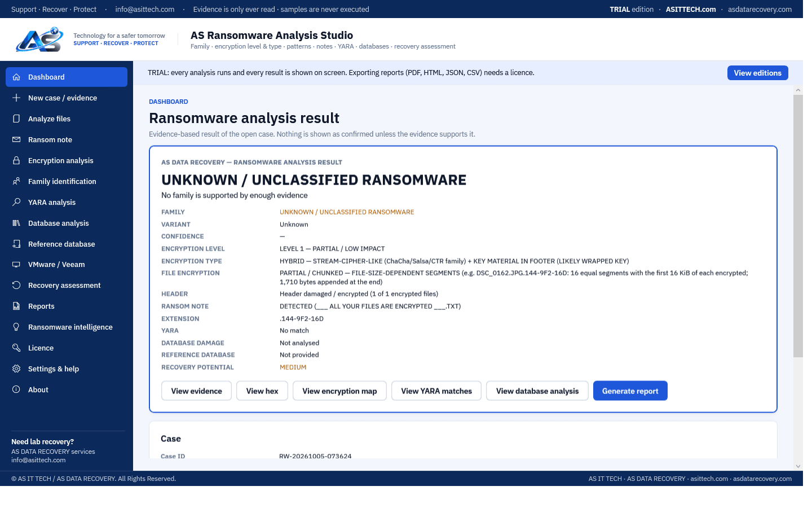Click the Family identification icon

[x=16, y=182]
